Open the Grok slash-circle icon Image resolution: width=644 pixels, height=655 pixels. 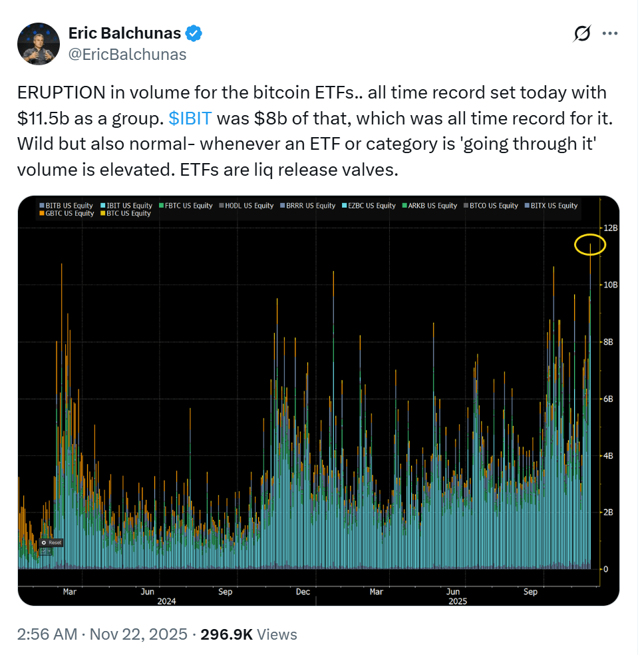click(x=582, y=33)
